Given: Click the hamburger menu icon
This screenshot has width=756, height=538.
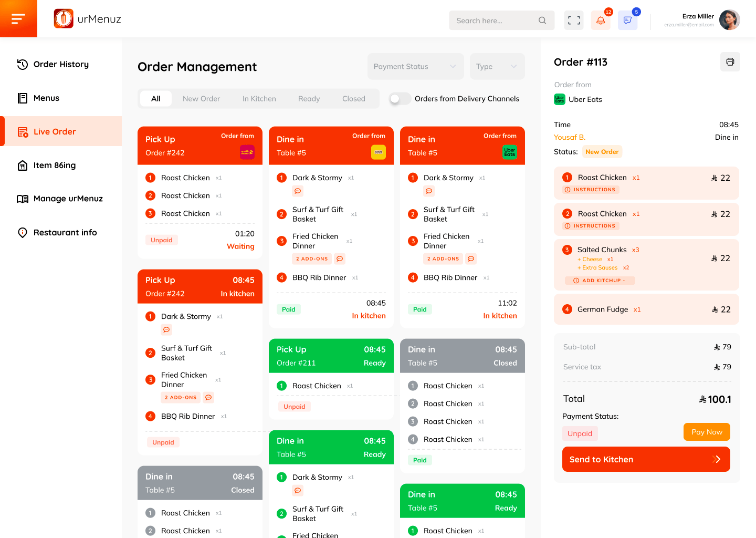Looking at the screenshot, I should (18, 19).
